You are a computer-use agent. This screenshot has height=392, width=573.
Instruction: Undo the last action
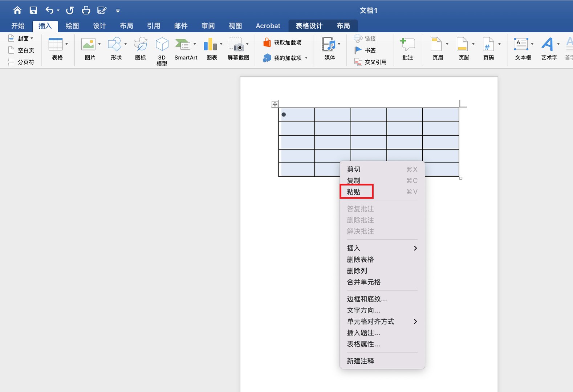coord(49,10)
